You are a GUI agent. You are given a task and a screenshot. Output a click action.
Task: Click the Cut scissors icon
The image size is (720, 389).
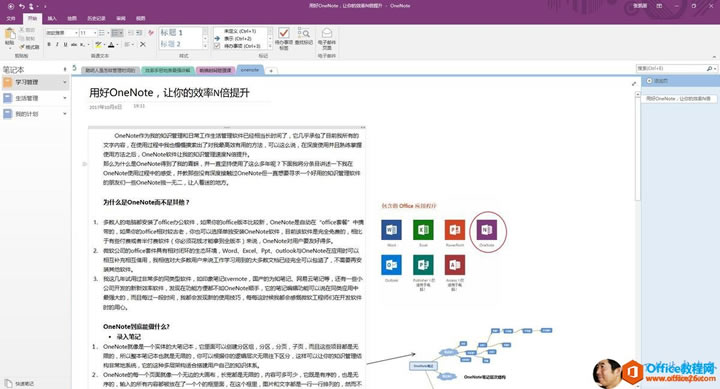point(22,30)
